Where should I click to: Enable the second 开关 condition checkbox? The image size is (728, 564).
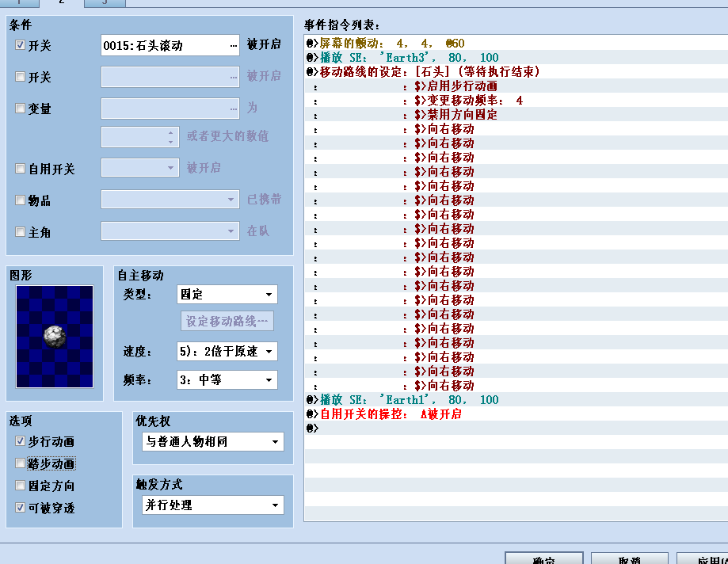20,77
